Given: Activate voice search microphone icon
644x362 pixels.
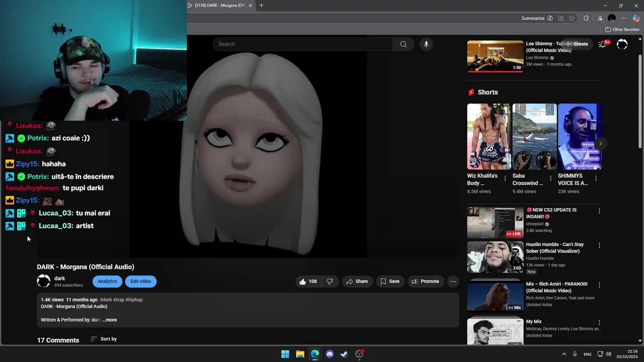Looking at the screenshot, I should tap(426, 44).
